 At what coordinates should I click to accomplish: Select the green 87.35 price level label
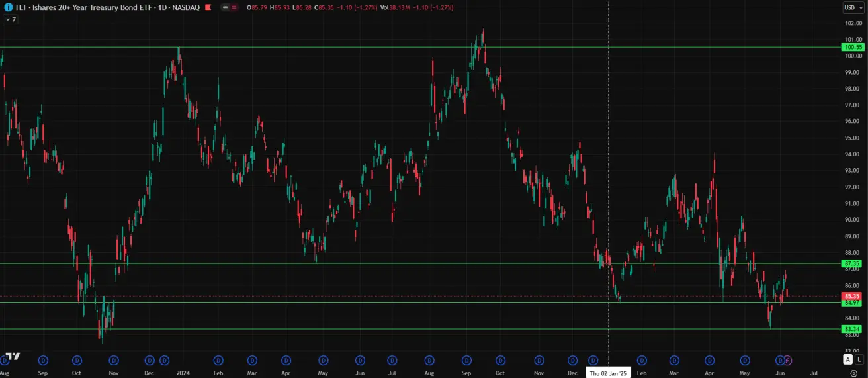(851, 263)
